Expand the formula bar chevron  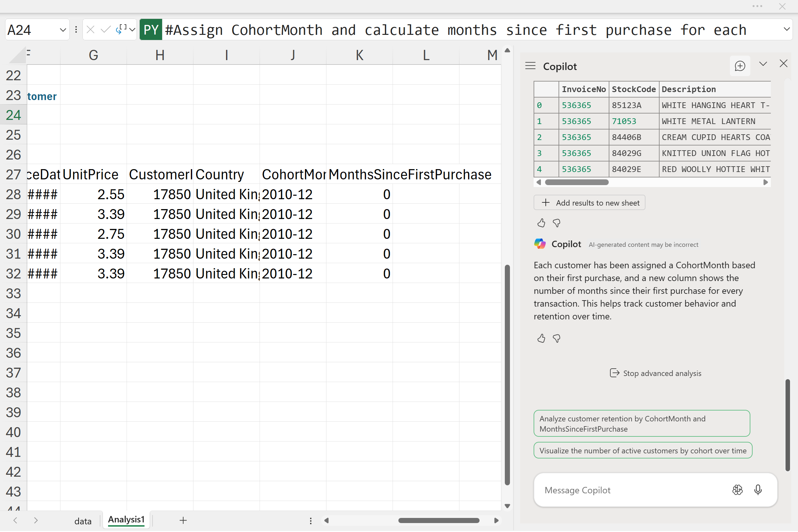point(786,29)
